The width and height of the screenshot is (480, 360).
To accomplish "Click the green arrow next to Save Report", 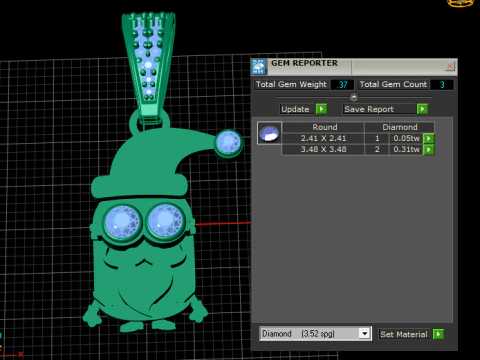I will (422, 109).
